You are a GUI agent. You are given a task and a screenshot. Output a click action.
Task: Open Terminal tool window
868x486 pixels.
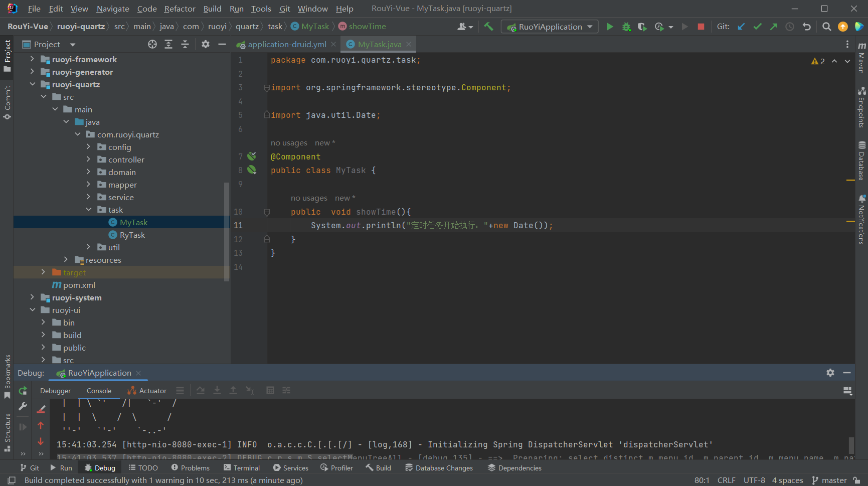[242, 468]
